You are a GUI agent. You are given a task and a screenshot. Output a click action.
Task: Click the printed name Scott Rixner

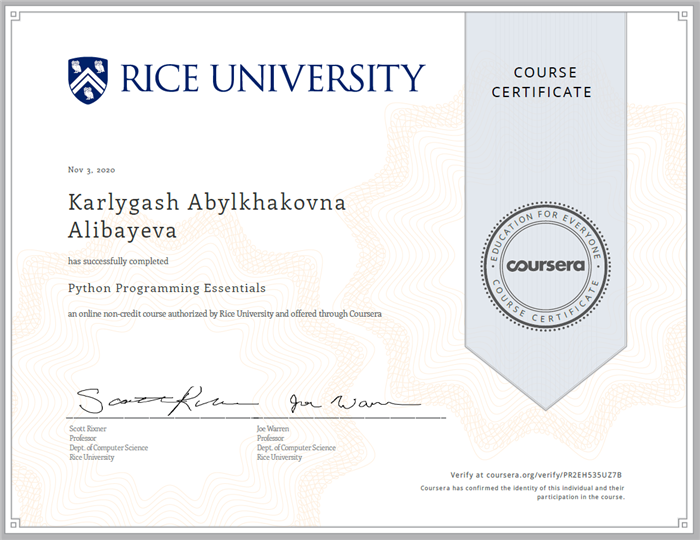coord(87,428)
